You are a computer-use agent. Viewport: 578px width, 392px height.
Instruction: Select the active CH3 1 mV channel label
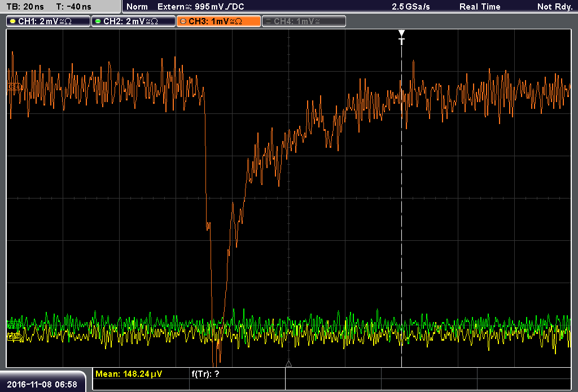pyautogui.click(x=218, y=21)
